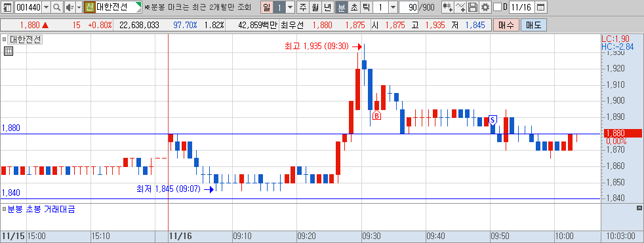Screen dimensions: 644x243
Task: Switch to the 주 weekly period tab
Action: (303, 7)
